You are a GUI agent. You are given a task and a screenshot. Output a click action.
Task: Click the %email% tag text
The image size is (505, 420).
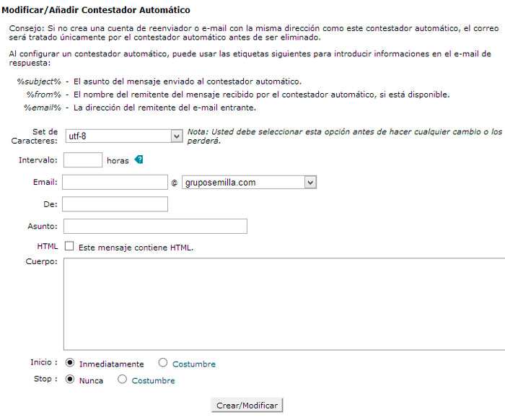click(x=42, y=108)
